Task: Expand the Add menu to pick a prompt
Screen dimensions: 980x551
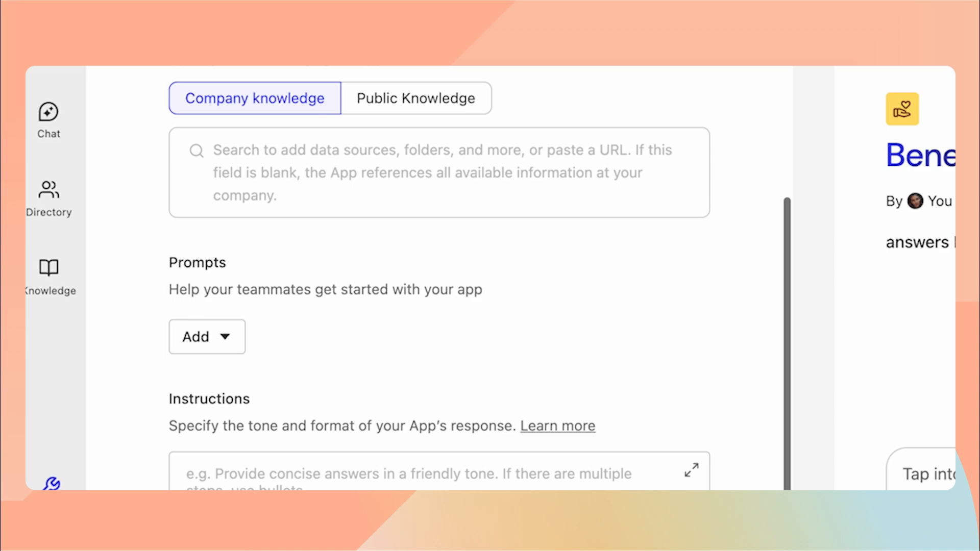Action: point(207,337)
